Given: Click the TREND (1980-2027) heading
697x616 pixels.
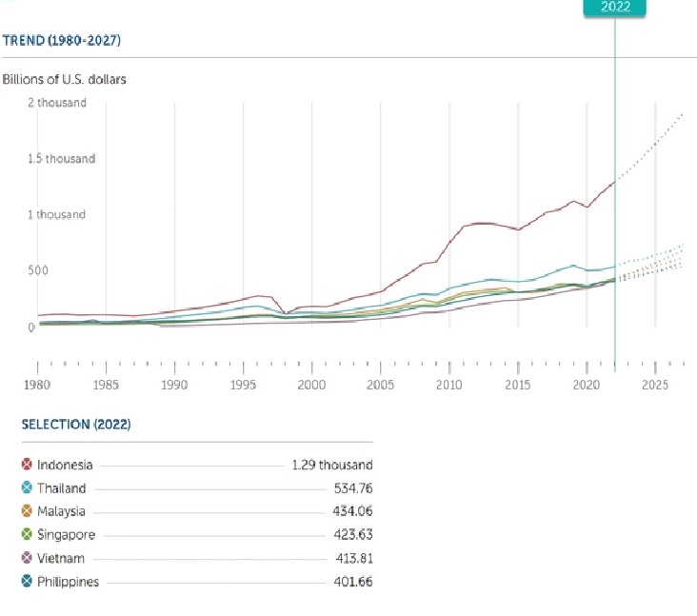Looking at the screenshot, I should 62,40.
